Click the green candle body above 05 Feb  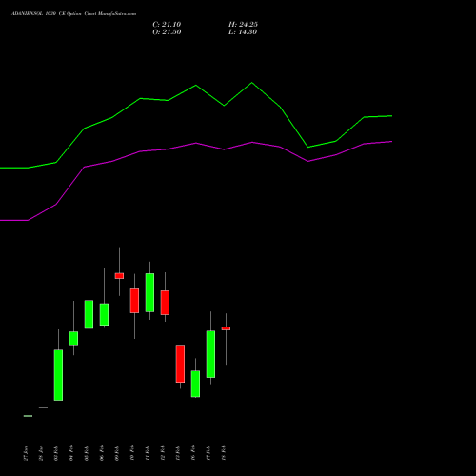(89, 314)
